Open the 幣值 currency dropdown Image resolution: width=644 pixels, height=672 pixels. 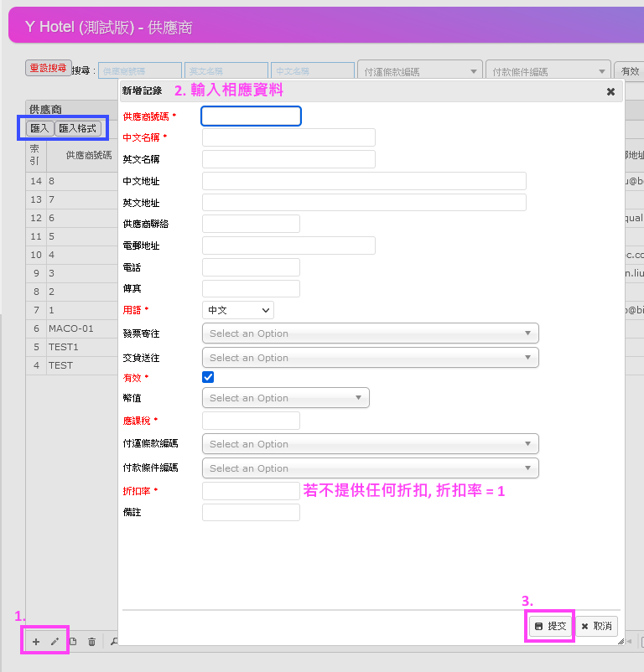(x=286, y=398)
